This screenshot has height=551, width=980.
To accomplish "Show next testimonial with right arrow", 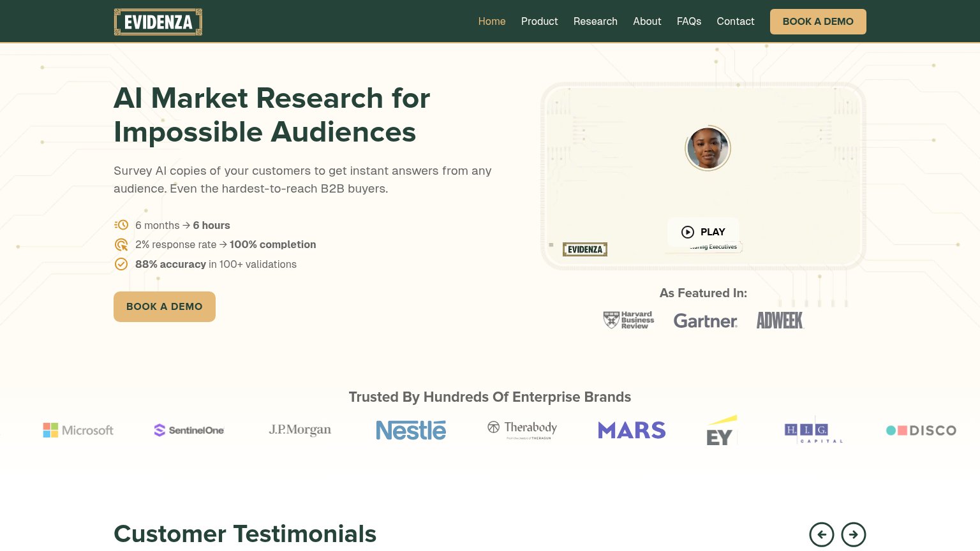I will point(854,534).
